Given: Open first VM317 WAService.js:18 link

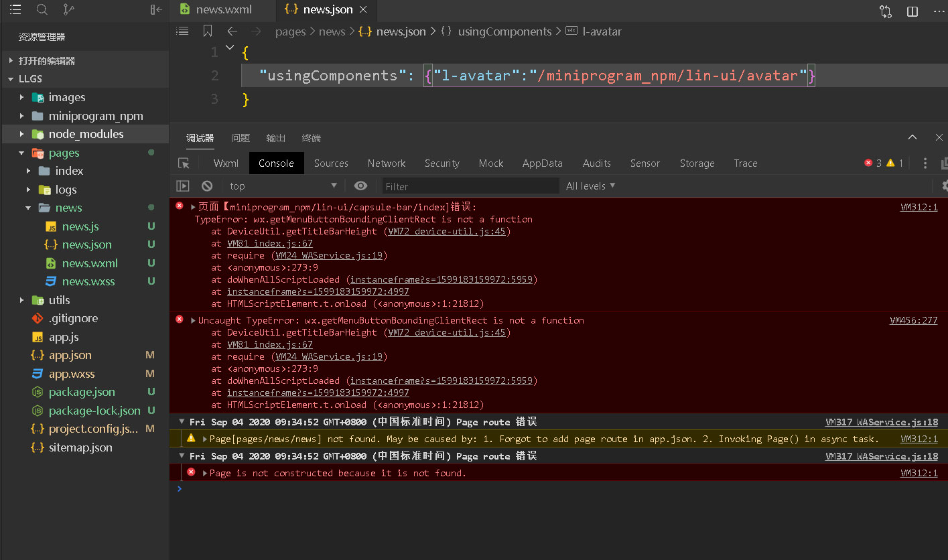Looking at the screenshot, I should point(882,422).
